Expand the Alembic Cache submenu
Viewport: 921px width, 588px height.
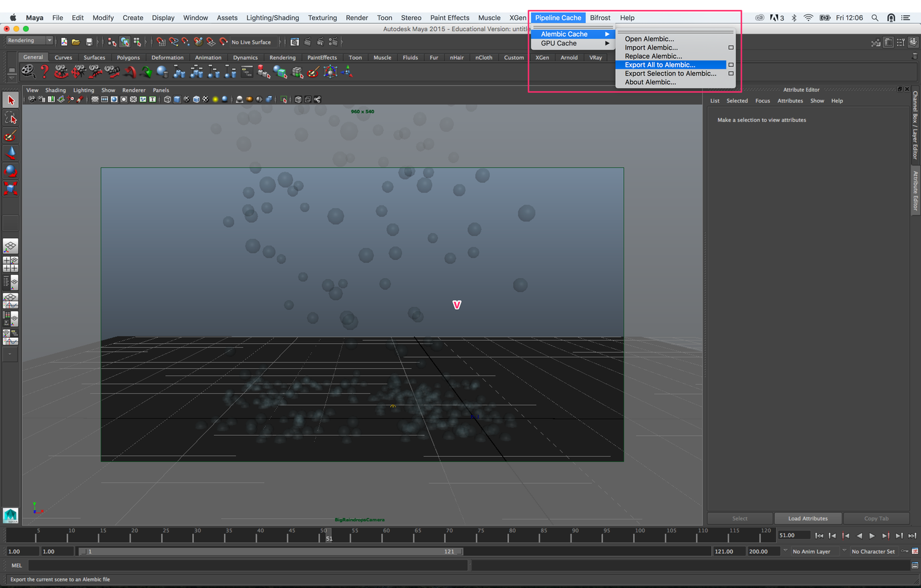click(x=573, y=34)
